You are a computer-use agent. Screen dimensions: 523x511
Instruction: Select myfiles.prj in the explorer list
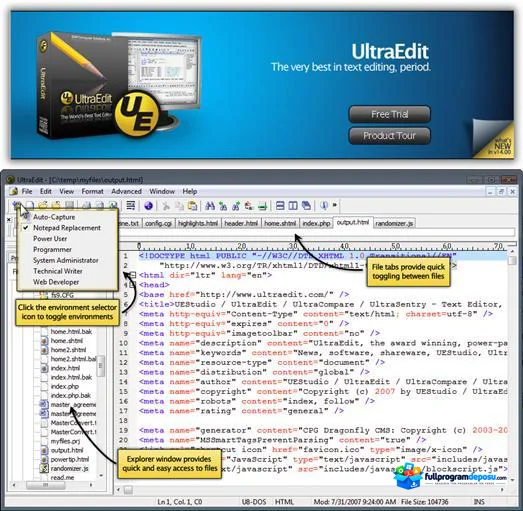click(65, 441)
